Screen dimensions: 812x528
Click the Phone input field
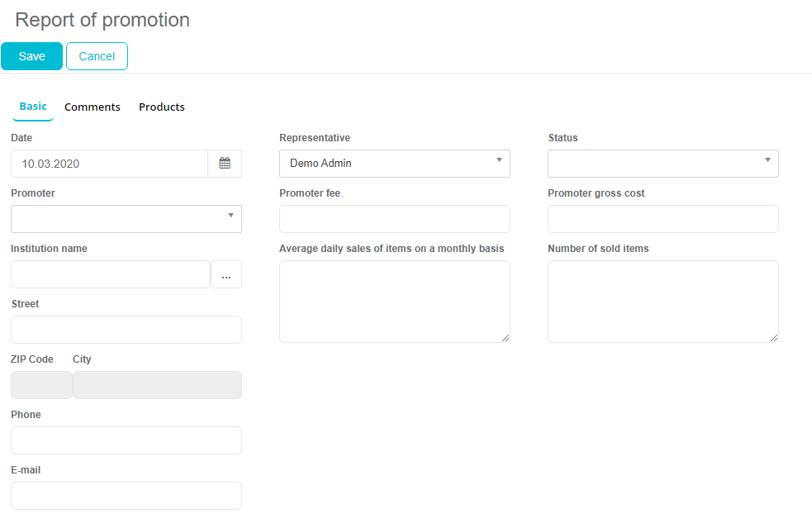click(x=126, y=440)
